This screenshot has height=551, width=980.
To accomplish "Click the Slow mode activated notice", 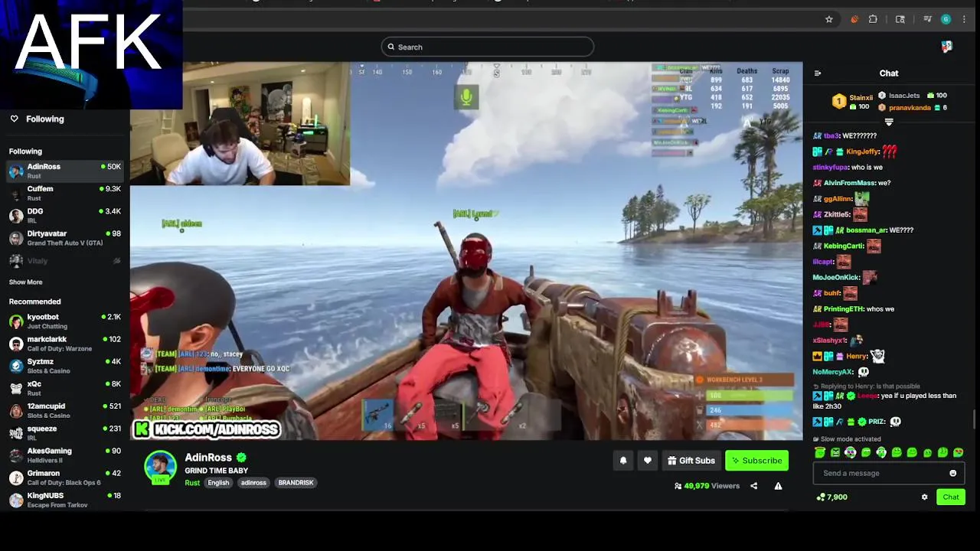I will [x=847, y=439].
